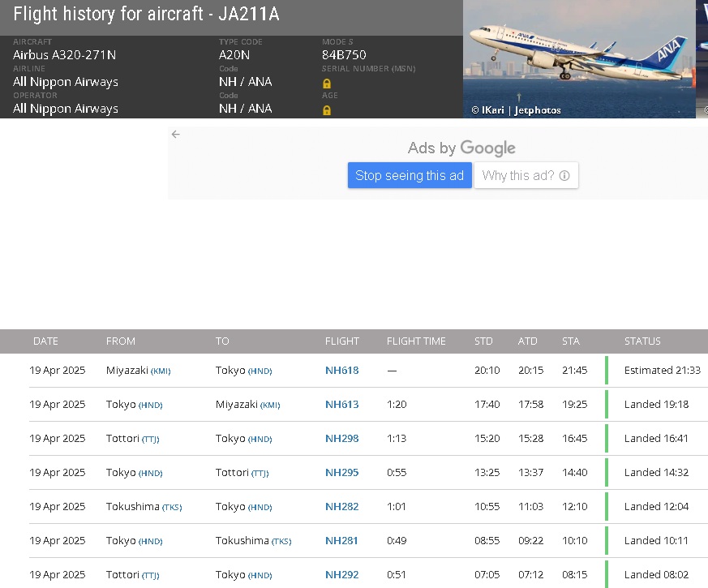Click the HND origin code in the NH613 row
Screen dimensions: 708x588
(150, 405)
